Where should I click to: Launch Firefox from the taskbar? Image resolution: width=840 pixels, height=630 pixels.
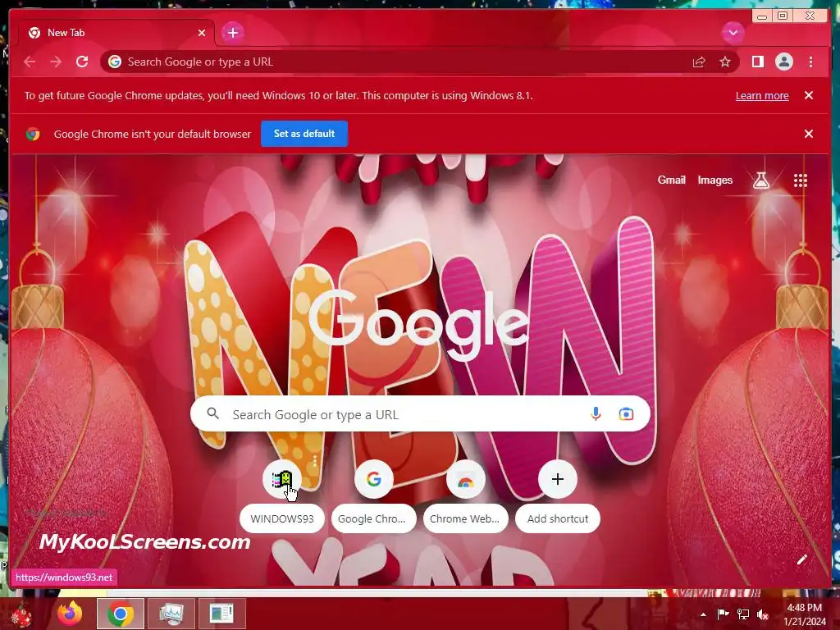[70, 614]
